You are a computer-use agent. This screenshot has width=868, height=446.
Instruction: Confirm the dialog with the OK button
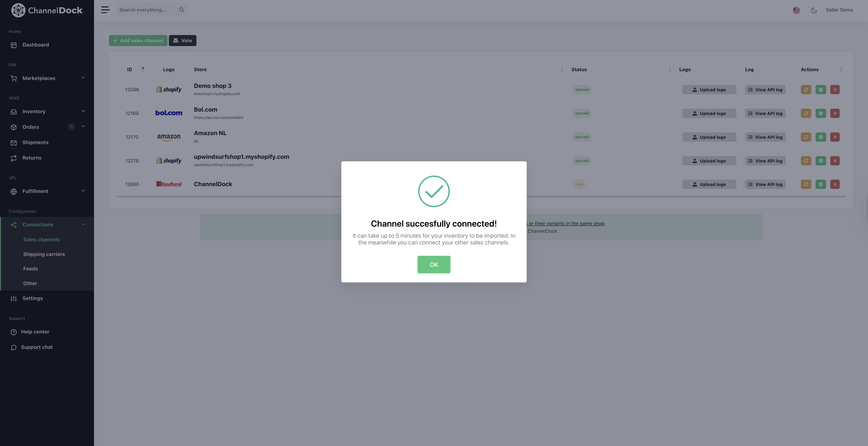coord(434,264)
